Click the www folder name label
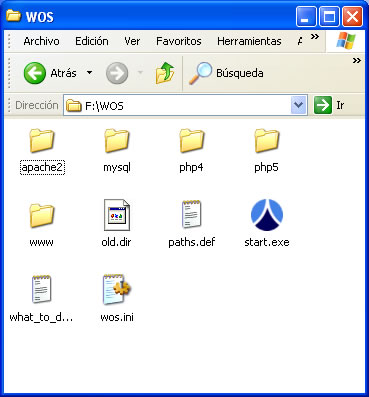The width and height of the screenshot is (369, 397). [x=41, y=242]
